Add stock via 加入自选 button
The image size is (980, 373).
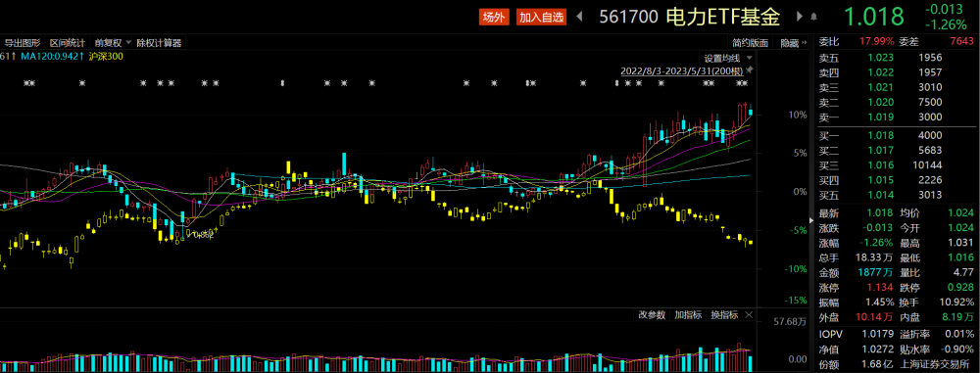point(541,18)
